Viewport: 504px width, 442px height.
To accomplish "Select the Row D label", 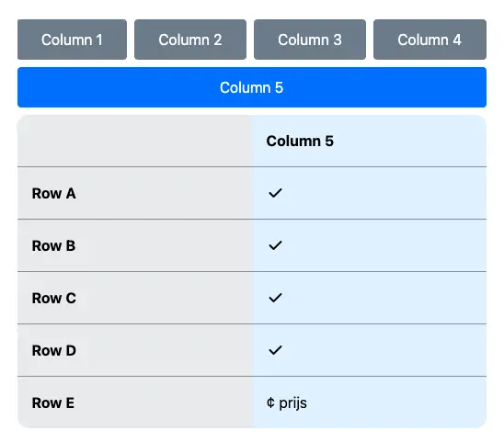I will pyautogui.click(x=54, y=350).
